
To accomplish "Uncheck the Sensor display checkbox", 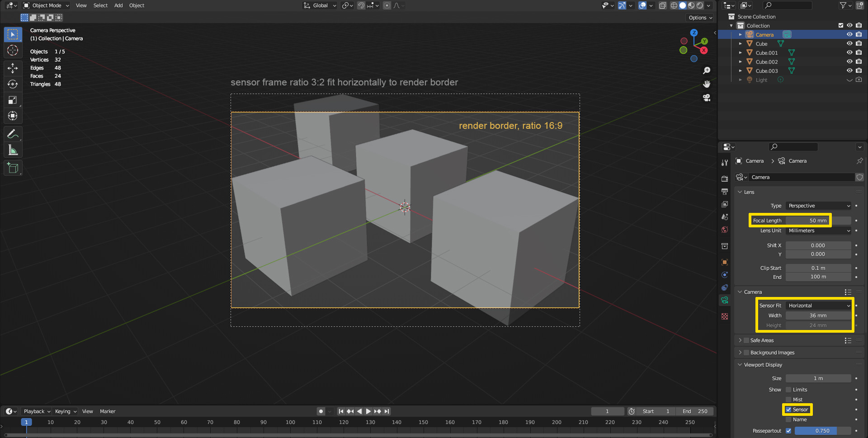I will tap(788, 410).
